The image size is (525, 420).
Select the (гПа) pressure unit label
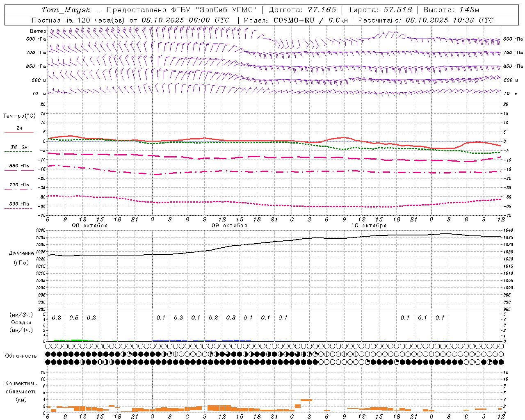pos(21,262)
